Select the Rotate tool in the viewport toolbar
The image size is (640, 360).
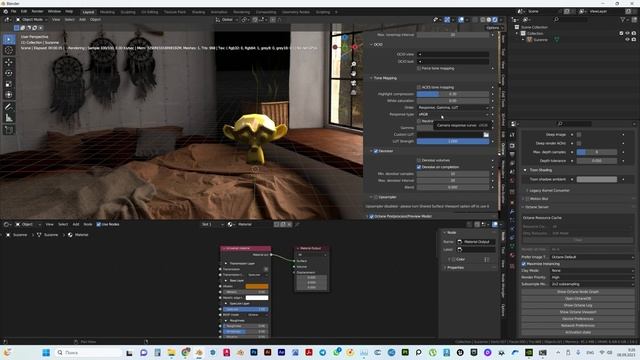click(9, 73)
